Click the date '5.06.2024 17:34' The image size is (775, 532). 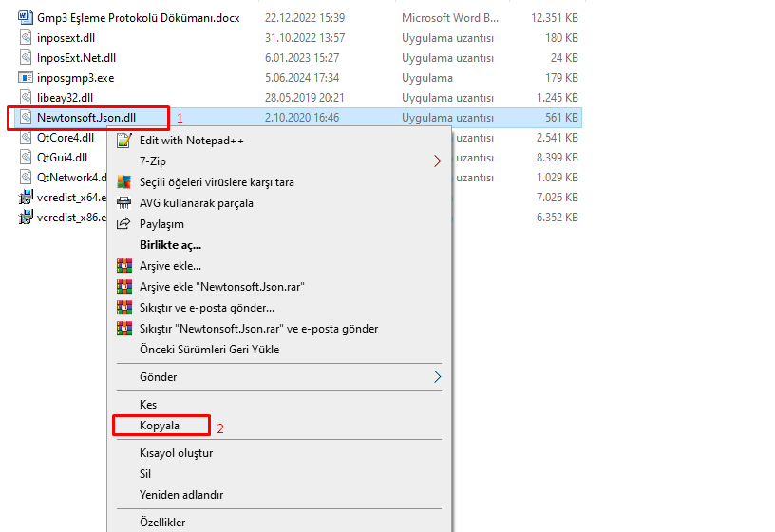pyautogui.click(x=302, y=78)
